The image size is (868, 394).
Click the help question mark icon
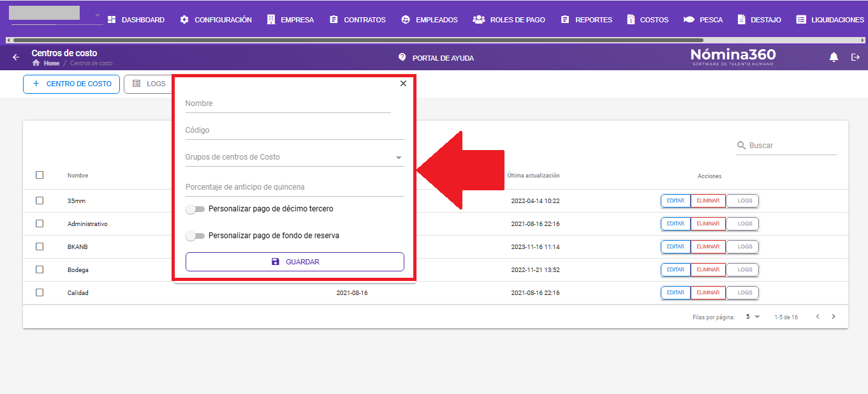point(402,57)
